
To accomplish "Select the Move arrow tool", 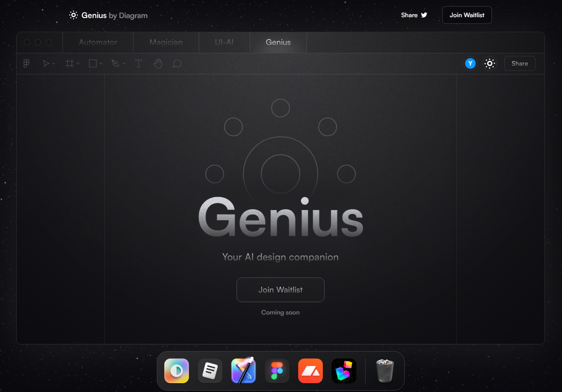I will pyautogui.click(x=46, y=63).
